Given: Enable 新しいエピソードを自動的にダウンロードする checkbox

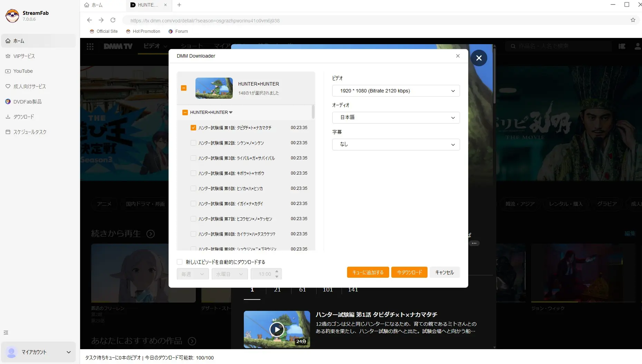Looking at the screenshot, I should (180, 262).
